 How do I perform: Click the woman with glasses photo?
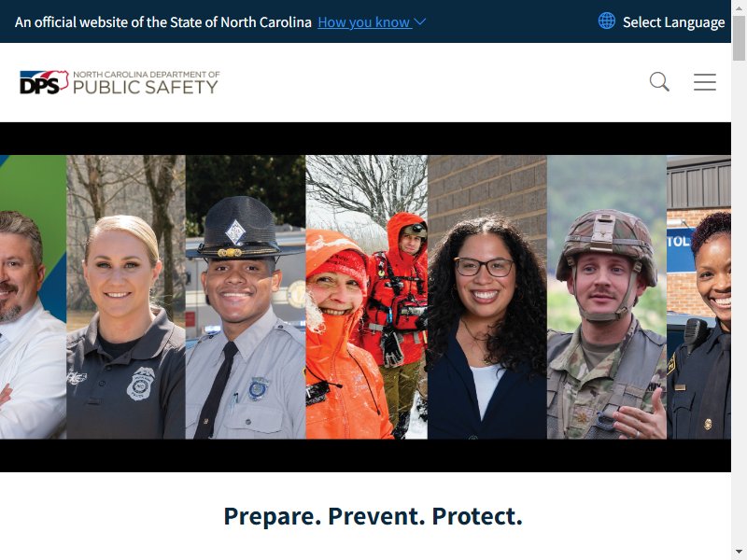486,297
